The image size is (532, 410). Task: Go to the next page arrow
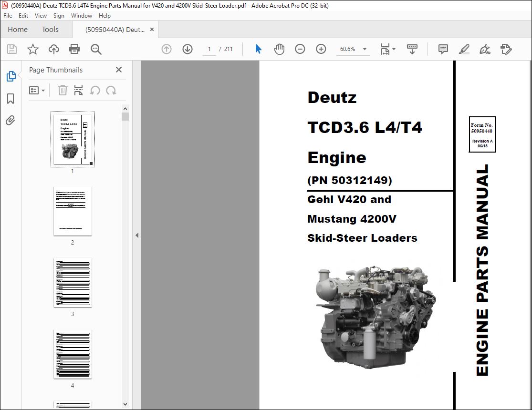(x=188, y=49)
